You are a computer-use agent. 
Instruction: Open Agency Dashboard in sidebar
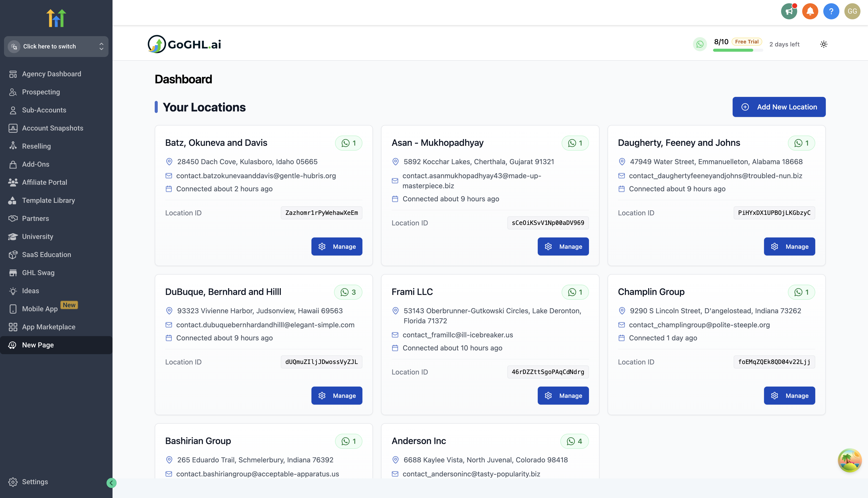click(56, 74)
